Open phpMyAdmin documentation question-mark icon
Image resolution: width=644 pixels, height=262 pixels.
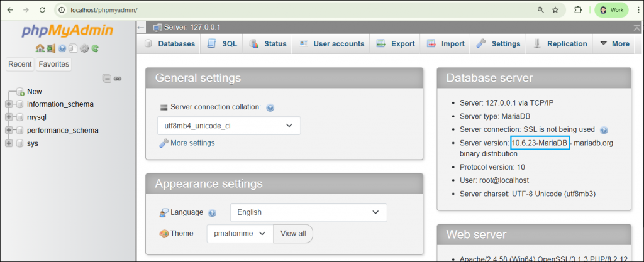[x=62, y=48]
